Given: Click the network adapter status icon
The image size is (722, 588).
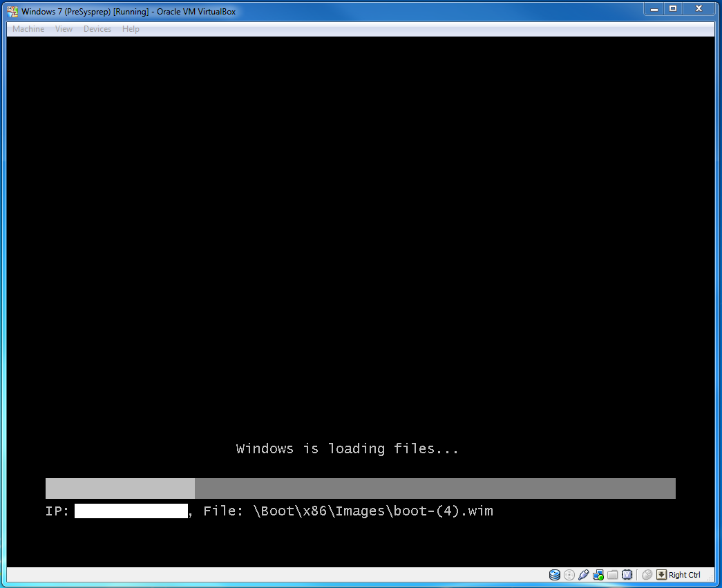Looking at the screenshot, I should pyautogui.click(x=598, y=575).
